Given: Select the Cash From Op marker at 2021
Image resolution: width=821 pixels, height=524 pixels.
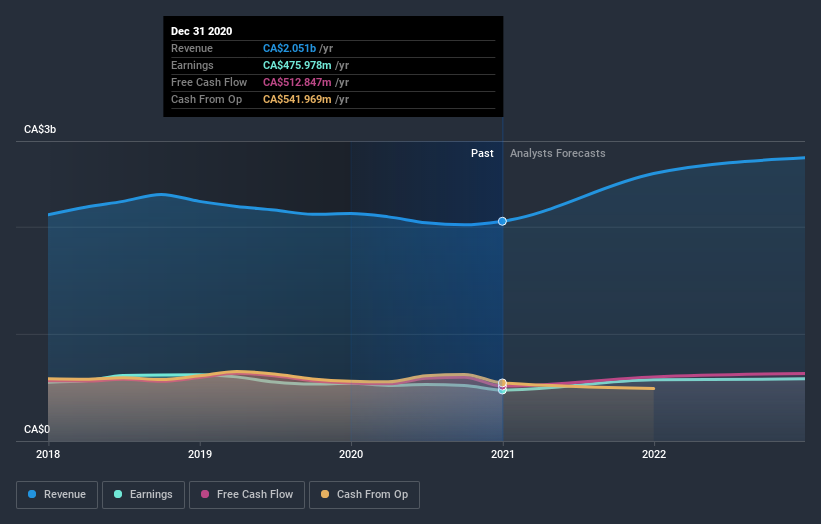Looking at the screenshot, I should [502, 383].
